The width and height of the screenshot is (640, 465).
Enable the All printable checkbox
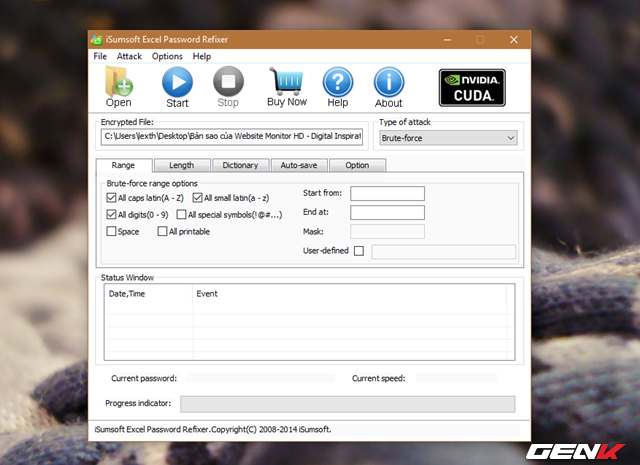(x=162, y=231)
